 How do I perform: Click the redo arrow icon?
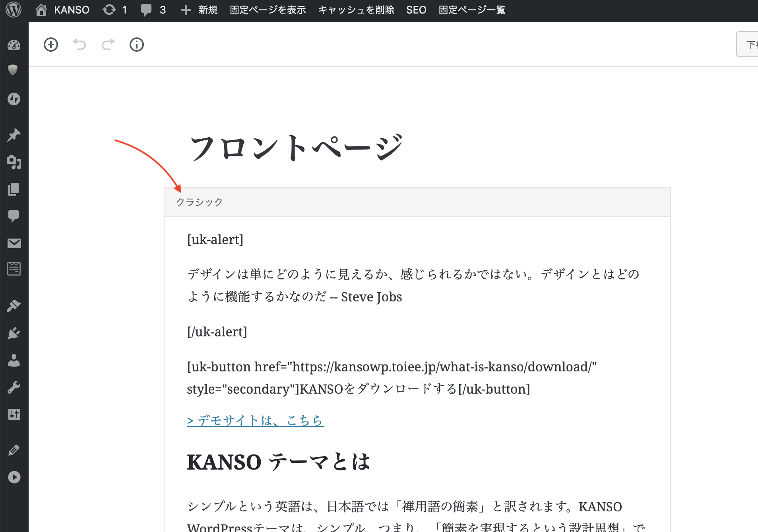108,45
